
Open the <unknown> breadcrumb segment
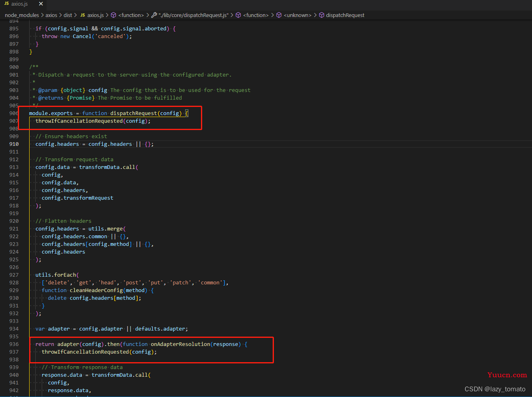[x=297, y=15]
